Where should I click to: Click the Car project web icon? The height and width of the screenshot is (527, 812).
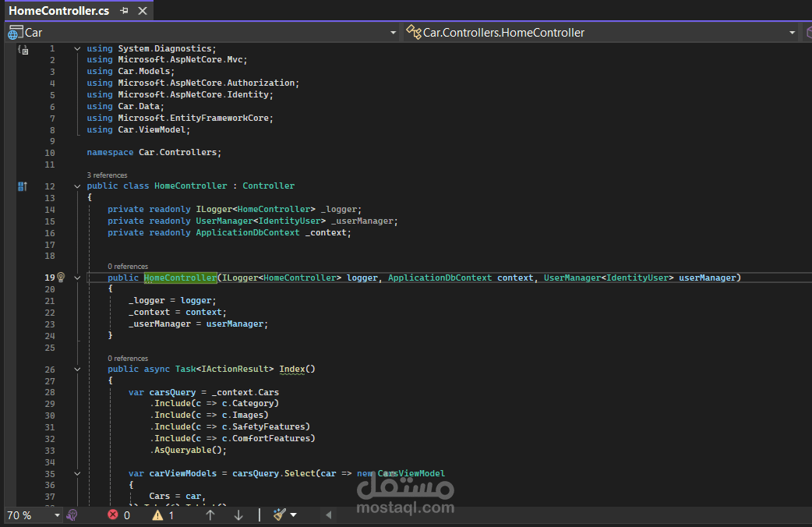[x=16, y=33]
